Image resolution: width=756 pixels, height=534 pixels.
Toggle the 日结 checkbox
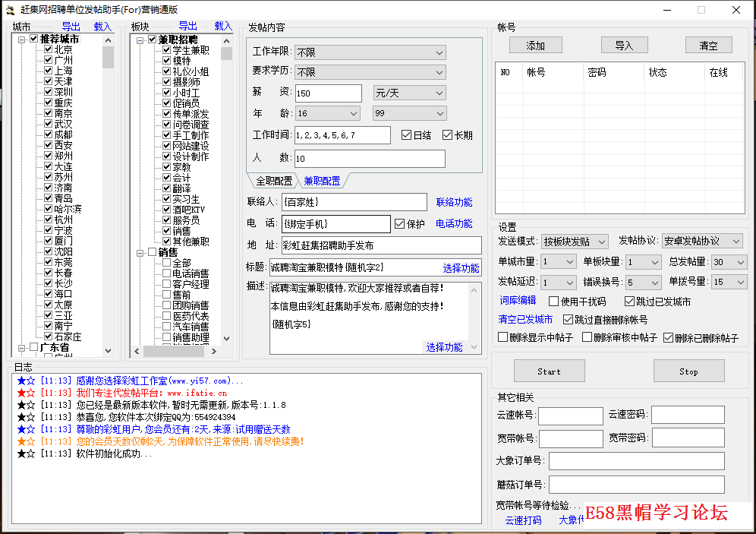(406, 135)
